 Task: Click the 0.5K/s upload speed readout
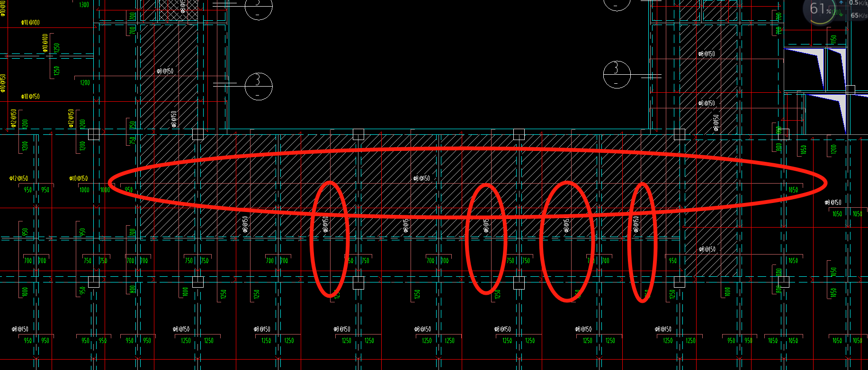[x=858, y=3]
